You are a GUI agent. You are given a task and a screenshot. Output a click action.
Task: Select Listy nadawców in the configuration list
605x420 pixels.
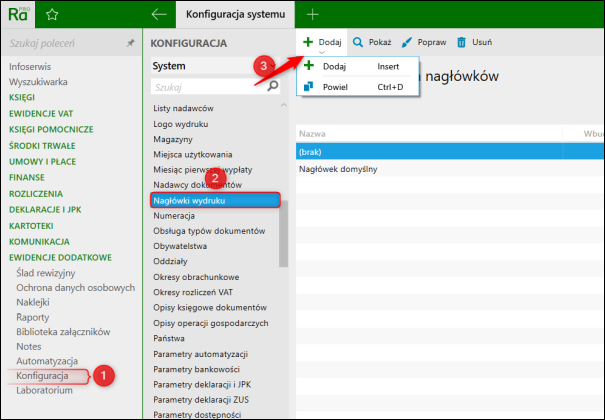pos(183,108)
